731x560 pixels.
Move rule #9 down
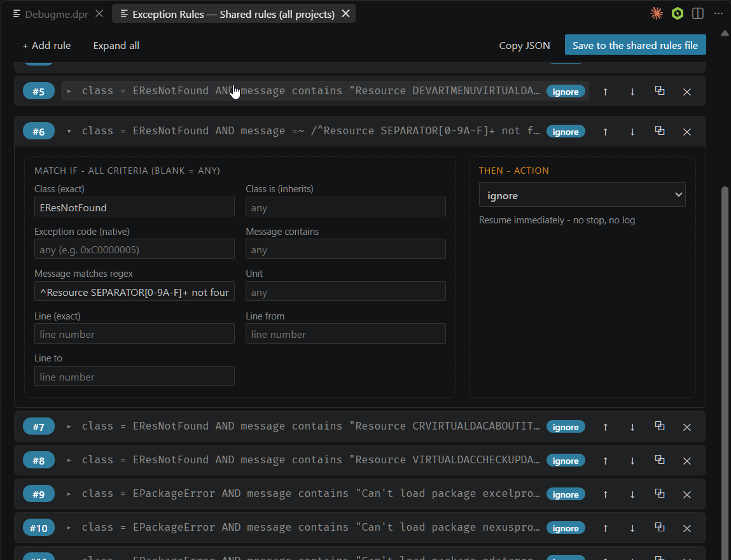(632, 494)
